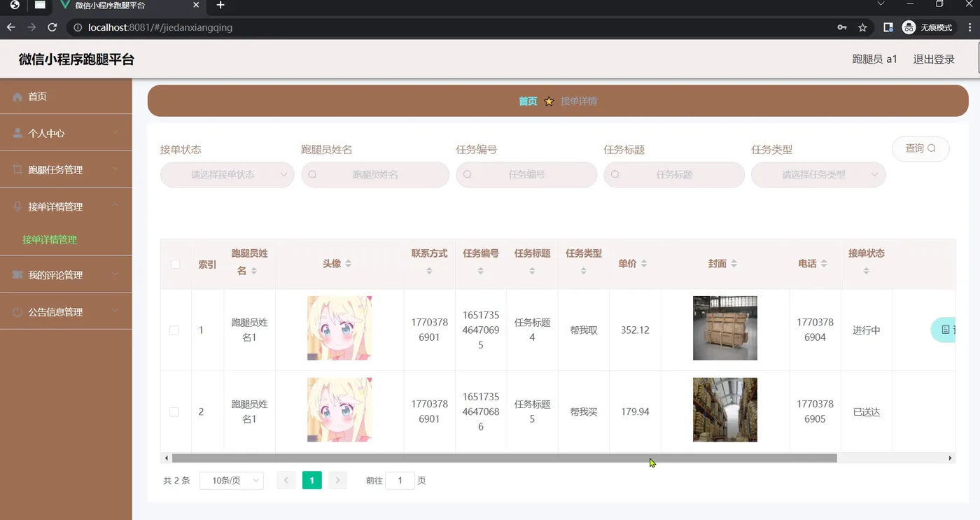
Task: Open a new browser tab with the plus icon
Action: 220,5
